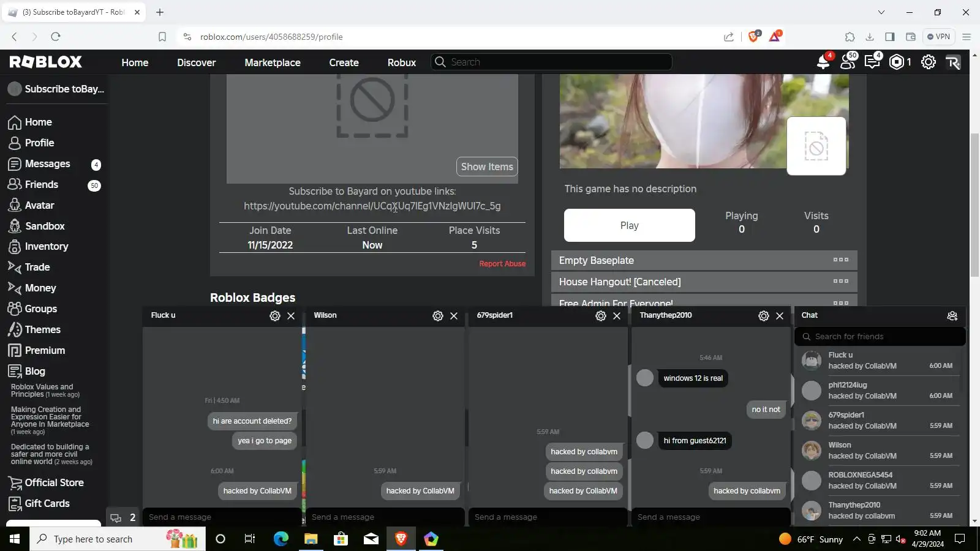The height and width of the screenshot is (551, 980).
Task: Open settings for Wilson chat
Action: tap(438, 316)
